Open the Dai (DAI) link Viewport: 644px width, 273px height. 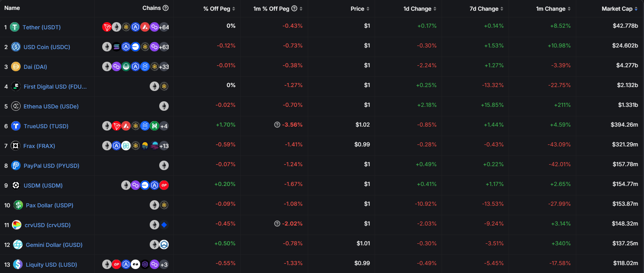pyautogui.click(x=35, y=67)
